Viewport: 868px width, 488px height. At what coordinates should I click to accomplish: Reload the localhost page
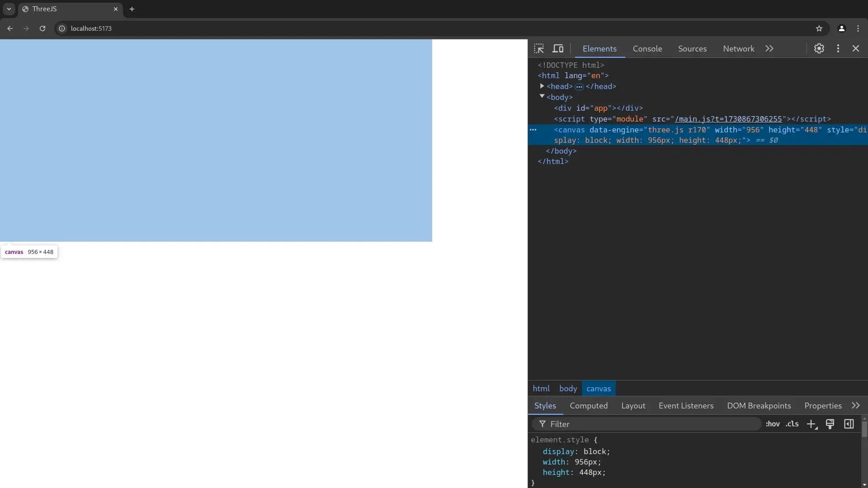pos(42,28)
